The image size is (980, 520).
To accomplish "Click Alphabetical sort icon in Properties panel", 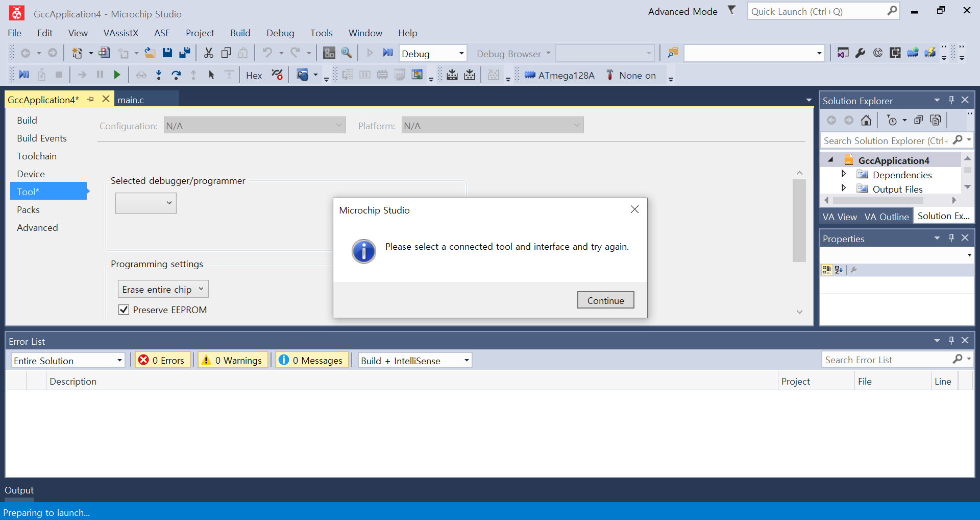I will click(x=839, y=270).
